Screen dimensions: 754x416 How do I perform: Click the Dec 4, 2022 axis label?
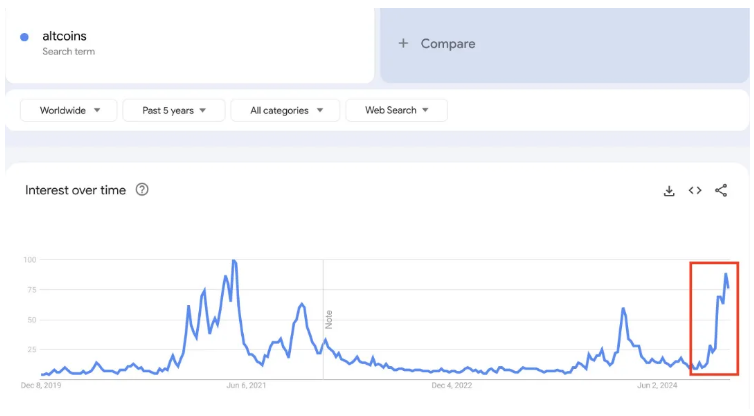tap(452, 385)
